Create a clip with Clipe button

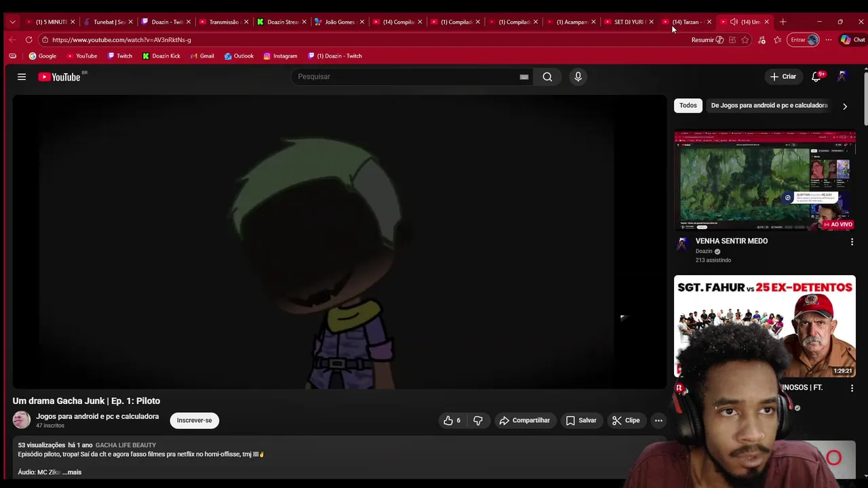[x=626, y=420]
